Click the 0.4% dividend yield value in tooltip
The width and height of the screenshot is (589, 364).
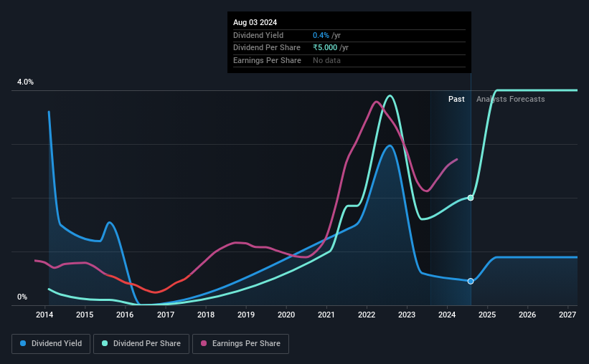(x=321, y=35)
